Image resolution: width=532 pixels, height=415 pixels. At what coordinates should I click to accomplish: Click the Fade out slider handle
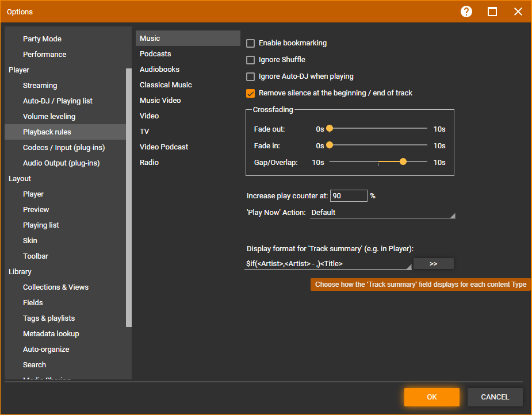click(330, 129)
